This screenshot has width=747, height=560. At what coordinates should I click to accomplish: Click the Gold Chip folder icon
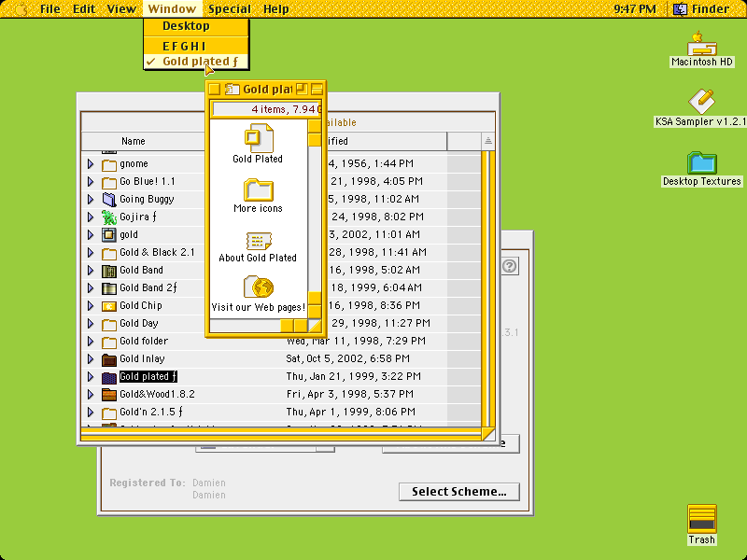109,306
